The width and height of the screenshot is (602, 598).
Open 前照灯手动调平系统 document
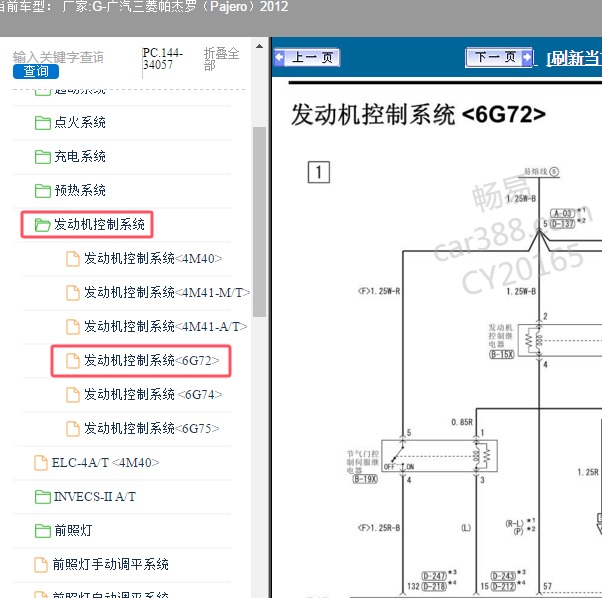[x=111, y=564]
